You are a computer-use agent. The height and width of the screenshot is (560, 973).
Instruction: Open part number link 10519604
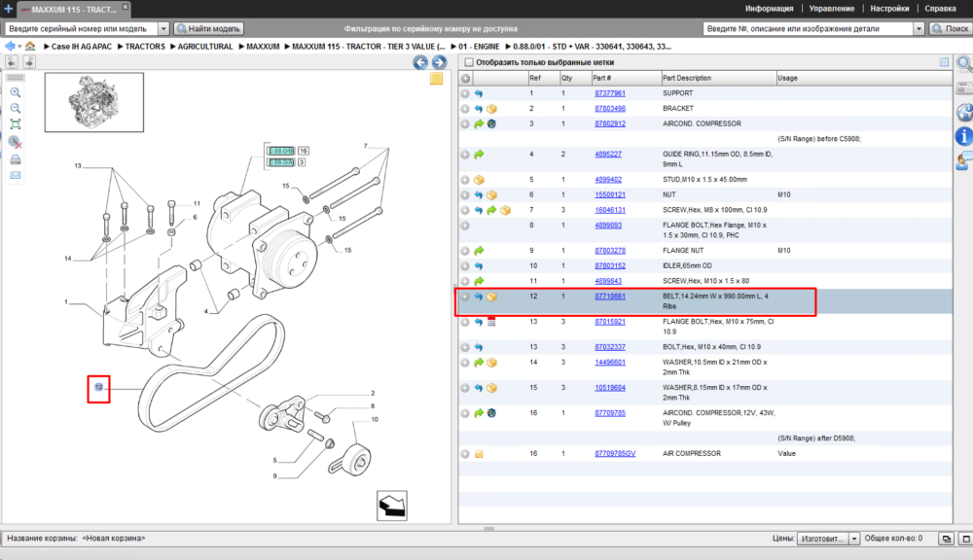(610, 388)
